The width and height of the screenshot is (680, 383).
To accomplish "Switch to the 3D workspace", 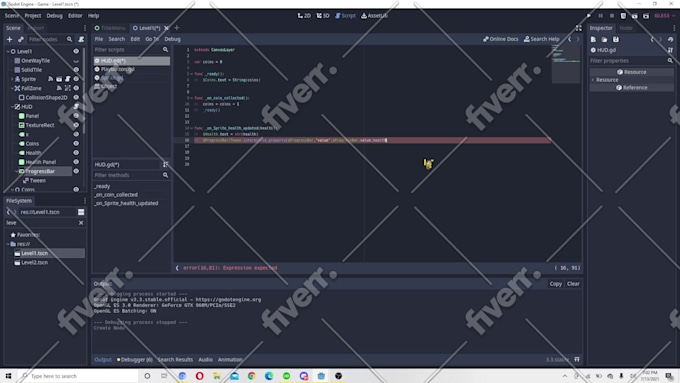I will click(323, 16).
